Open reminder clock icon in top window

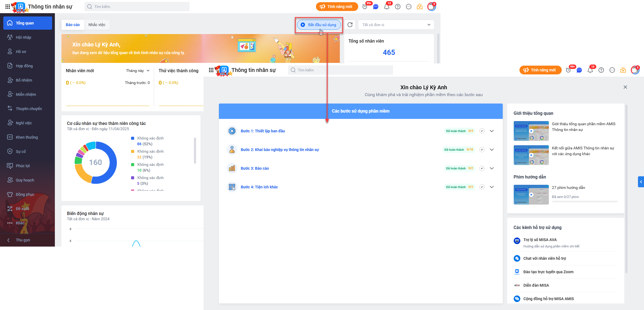point(365,7)
